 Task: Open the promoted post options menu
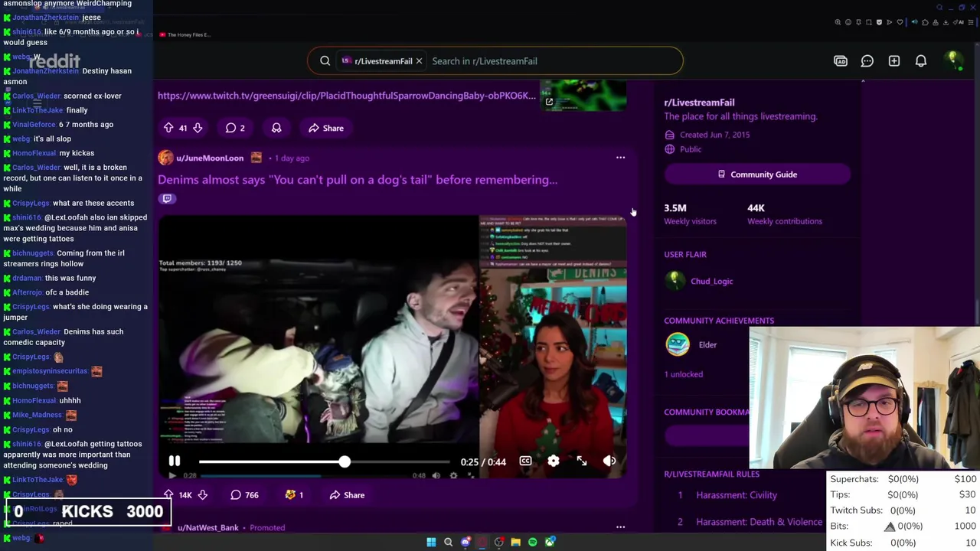pos(620,527)
